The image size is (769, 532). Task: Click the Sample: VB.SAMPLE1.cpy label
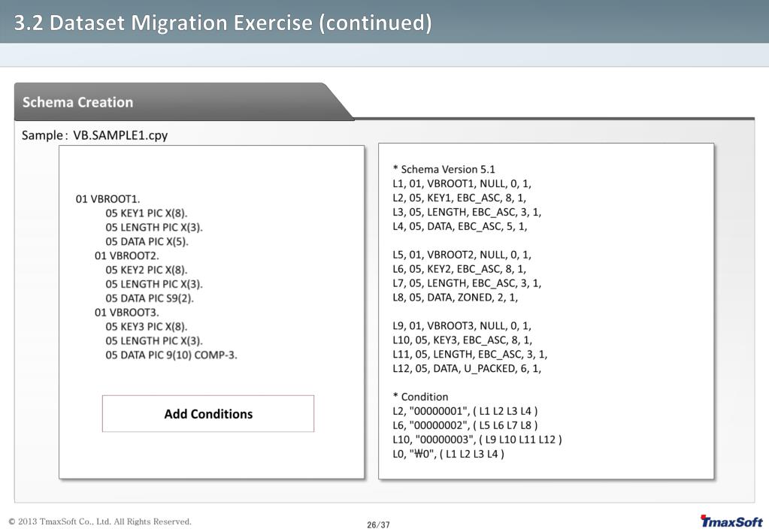(95, 135)
